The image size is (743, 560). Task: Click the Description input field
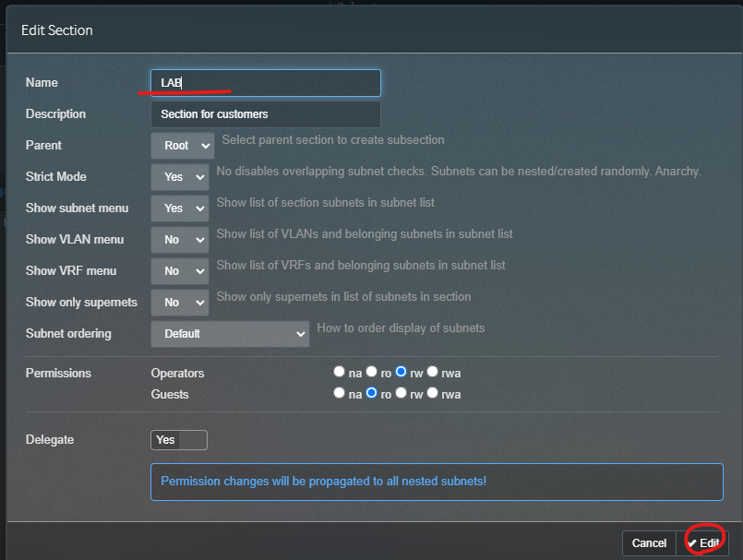pos(266,114)
